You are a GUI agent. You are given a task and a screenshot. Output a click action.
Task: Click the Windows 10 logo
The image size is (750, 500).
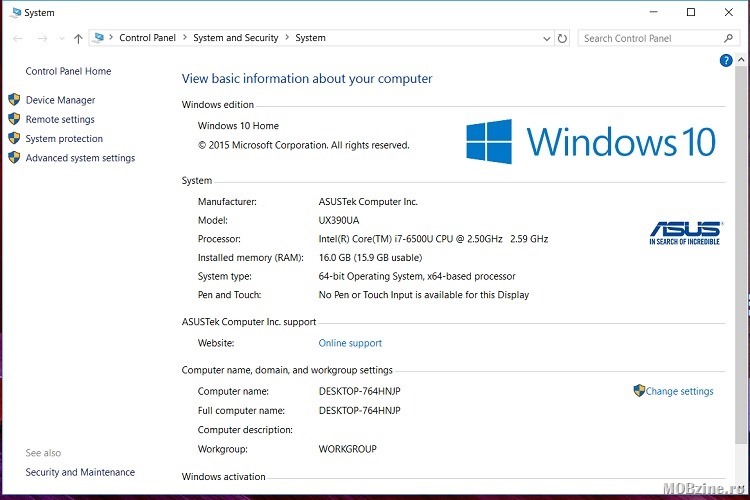click(x=591, y=142)
